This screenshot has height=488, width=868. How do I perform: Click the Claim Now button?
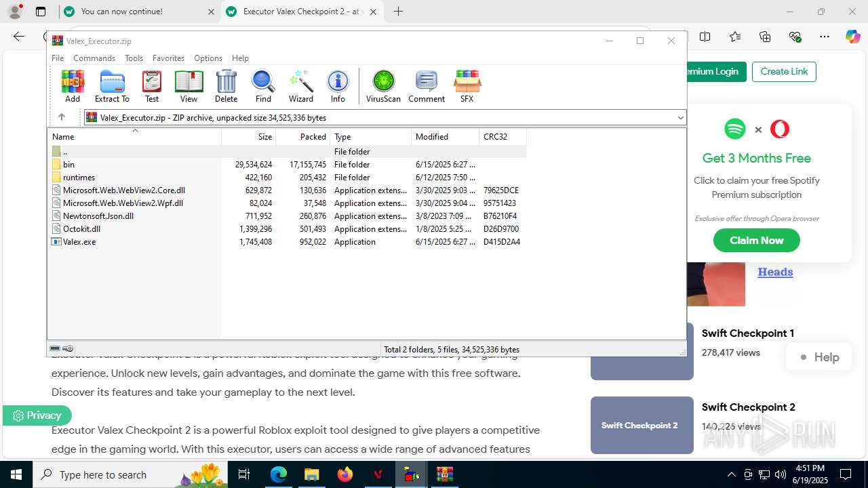pyautogui.click(x=756, y=240)
